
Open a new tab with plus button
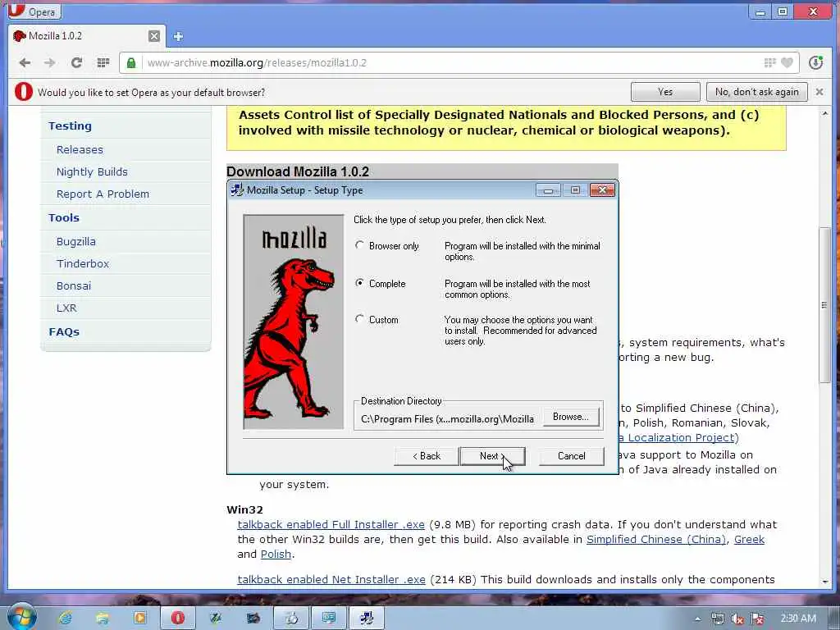178,36
